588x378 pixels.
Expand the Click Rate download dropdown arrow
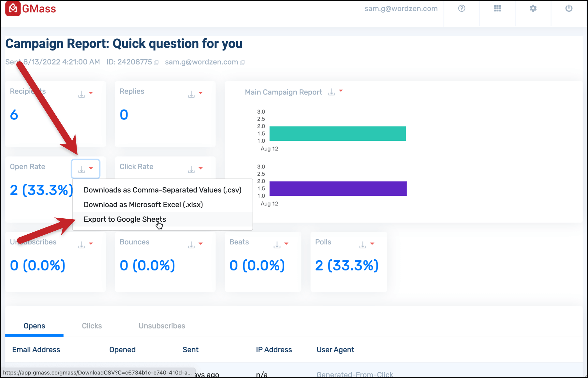[201, 168]
